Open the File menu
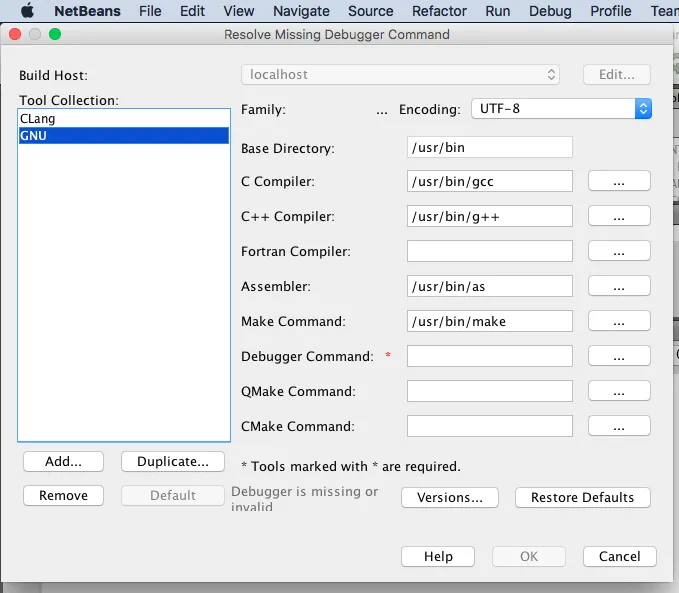Screen dimensions: 679x593 click(x=150, y=11)
